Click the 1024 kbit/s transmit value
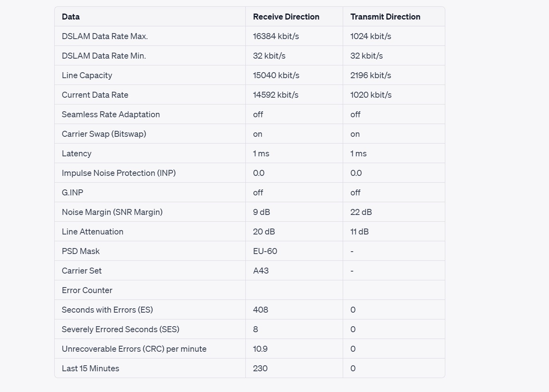The height and width of the screenshot is (392, 549). [371, 36]
